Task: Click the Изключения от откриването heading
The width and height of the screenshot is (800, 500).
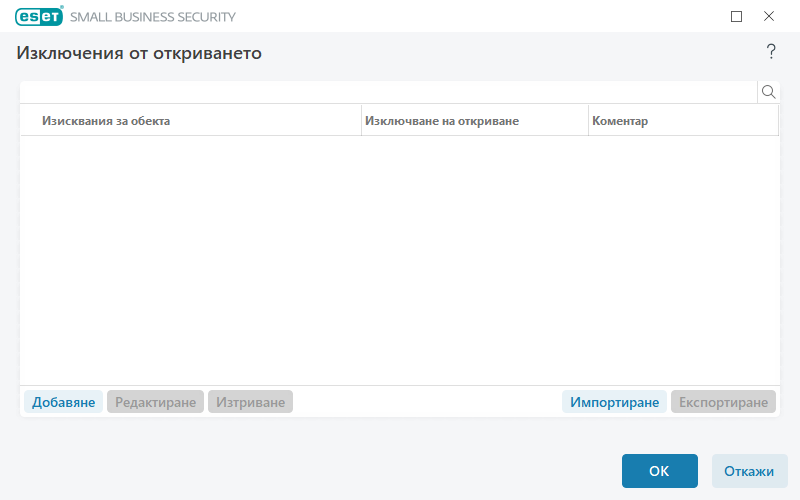Action: pyautogui.click(x=139, y=53)
